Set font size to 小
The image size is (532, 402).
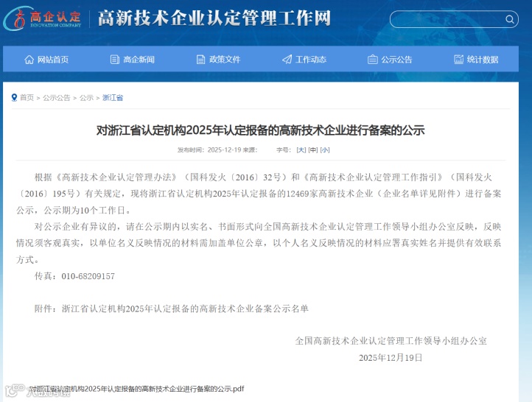[x=325, y=149]
